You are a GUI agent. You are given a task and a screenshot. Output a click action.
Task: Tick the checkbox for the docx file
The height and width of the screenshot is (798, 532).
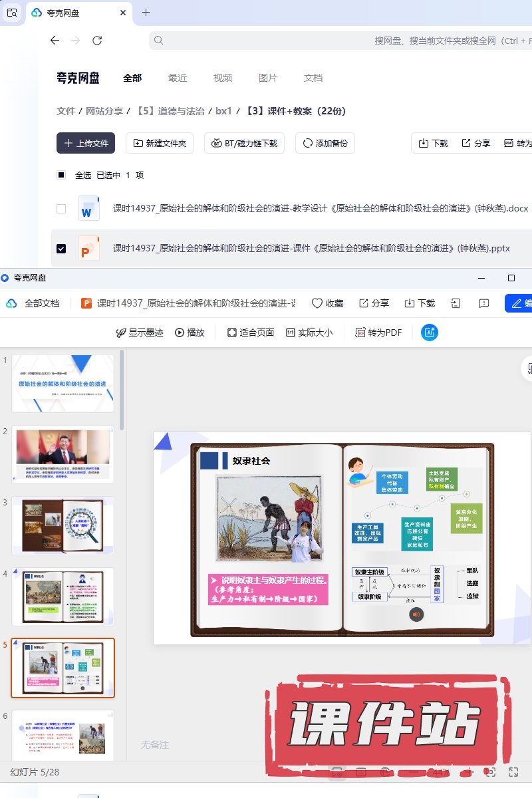click(61, 209)
